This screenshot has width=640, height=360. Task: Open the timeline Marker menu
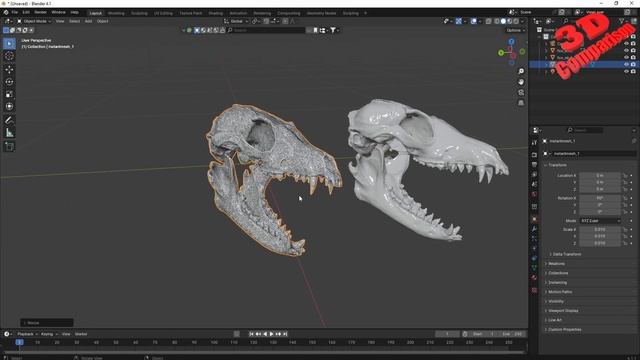(x=81, y=334)
